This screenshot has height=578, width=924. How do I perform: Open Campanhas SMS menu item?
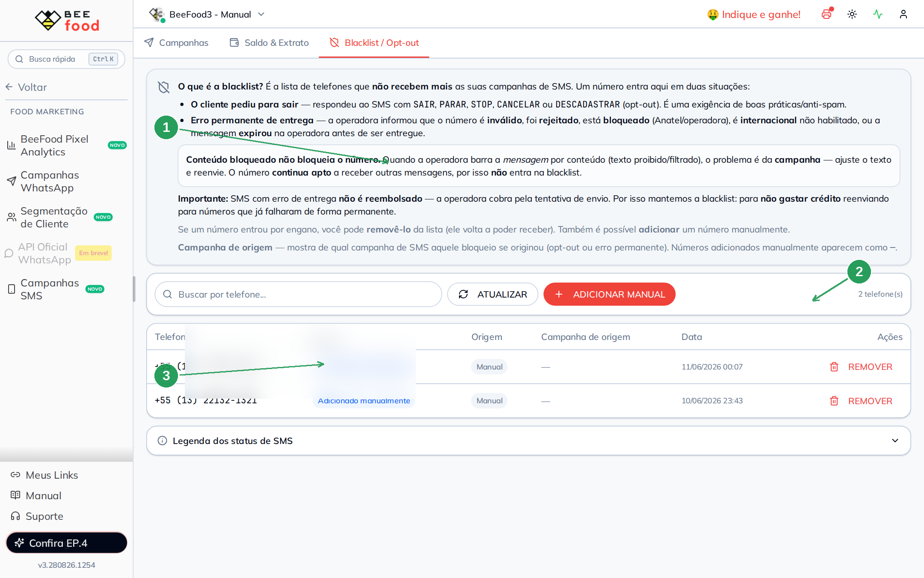tap(66, 289)
